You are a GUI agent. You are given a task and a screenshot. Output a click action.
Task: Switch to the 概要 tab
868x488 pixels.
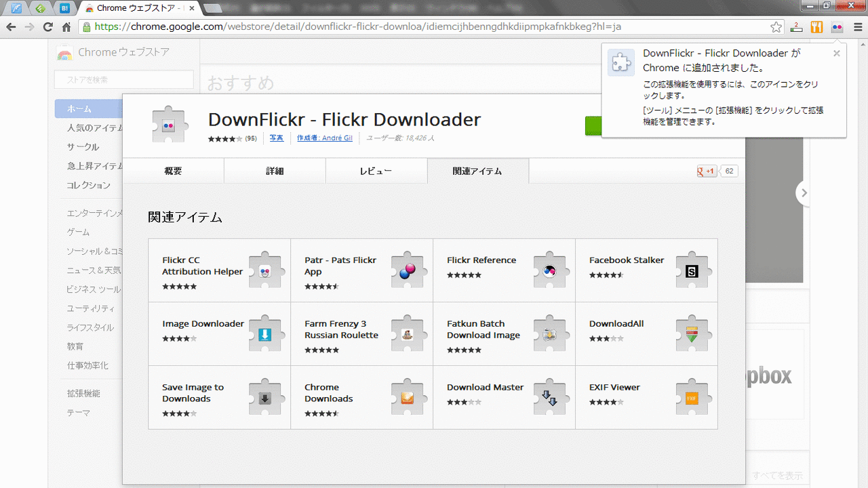point(173,171)
